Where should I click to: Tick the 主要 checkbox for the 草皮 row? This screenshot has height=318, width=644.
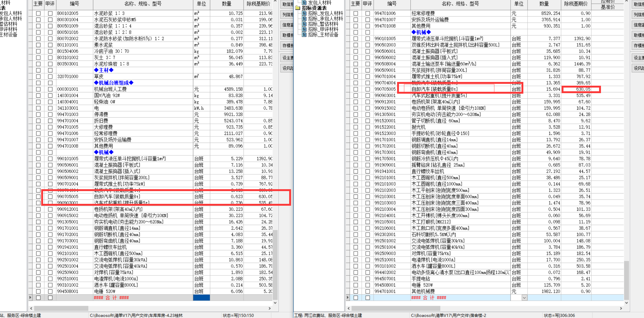click(38, 77)
